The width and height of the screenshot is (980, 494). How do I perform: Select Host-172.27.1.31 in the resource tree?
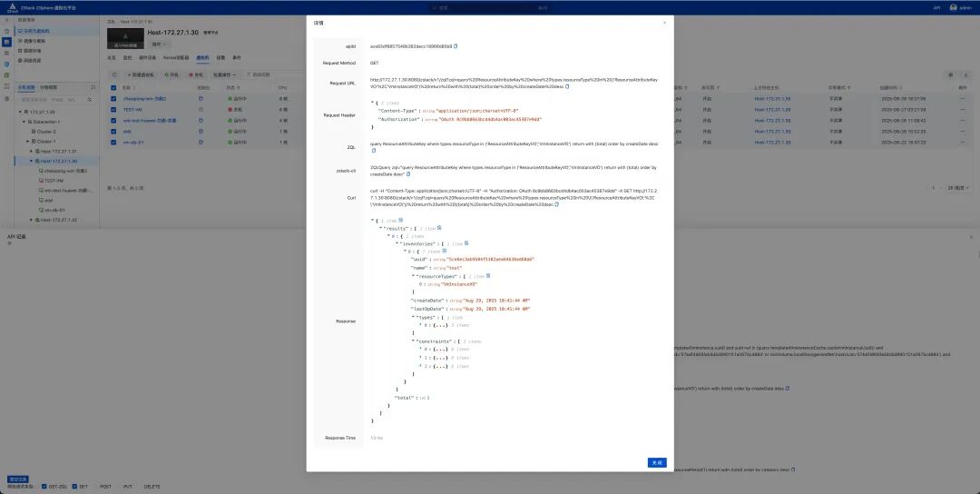(59, 152)
